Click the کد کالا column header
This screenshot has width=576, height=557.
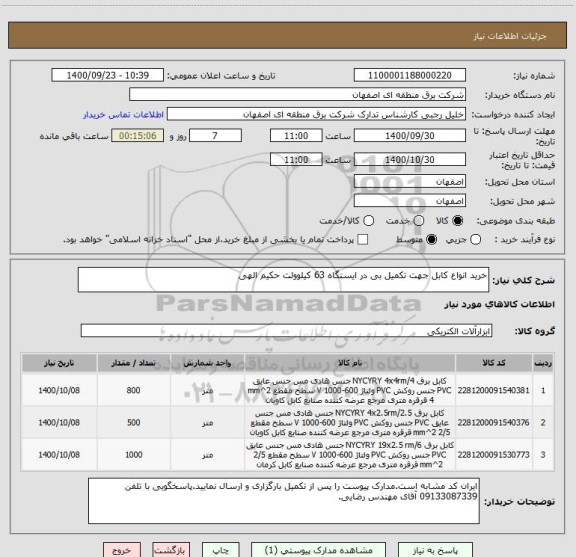pyautogui.click(x=494, y=363)
